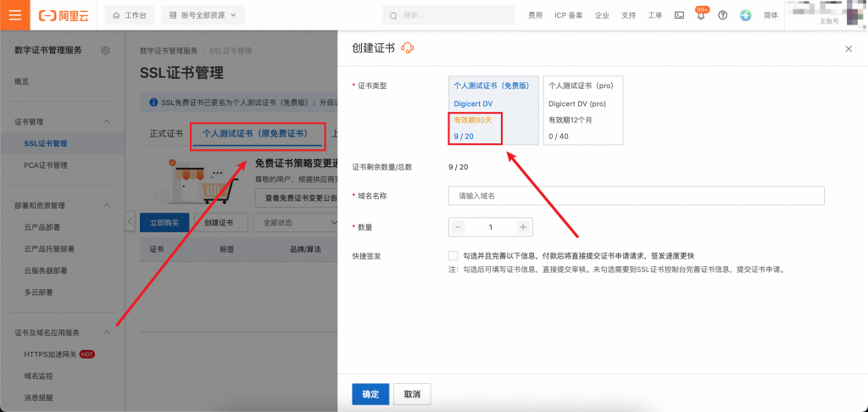Click 查看免费证书变更公告 button
The image size is (868, 412).
297,198
